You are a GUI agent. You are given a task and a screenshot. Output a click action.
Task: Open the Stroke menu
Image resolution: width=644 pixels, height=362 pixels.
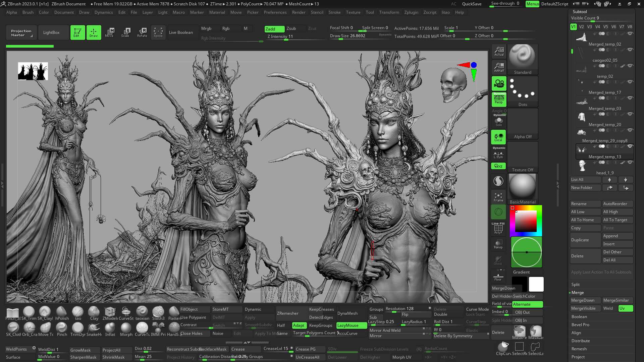pyautogui.click(x=334, y=12)
